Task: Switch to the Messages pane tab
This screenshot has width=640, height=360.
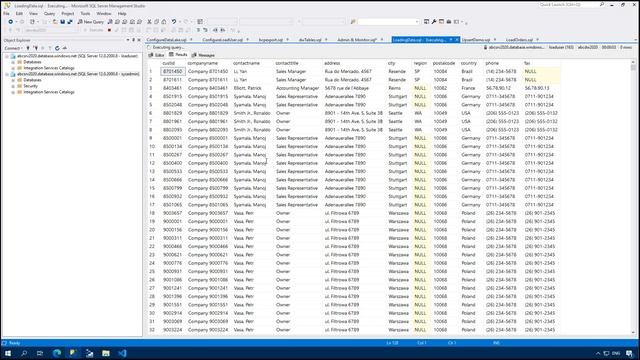Action: point(203,55)
